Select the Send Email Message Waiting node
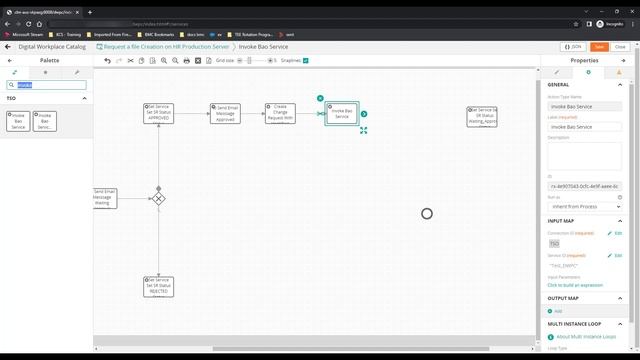640x360 pixels. [x=104, y=198]
